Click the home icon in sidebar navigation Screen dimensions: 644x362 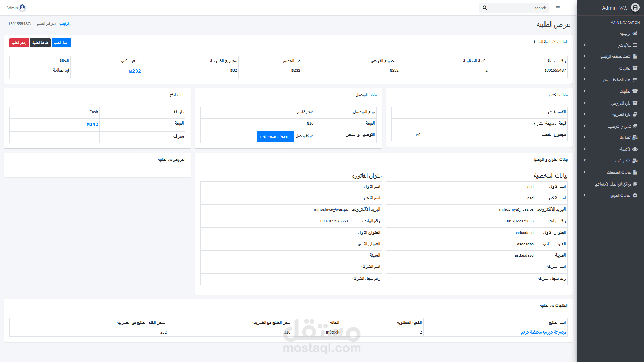coord(635,33)
